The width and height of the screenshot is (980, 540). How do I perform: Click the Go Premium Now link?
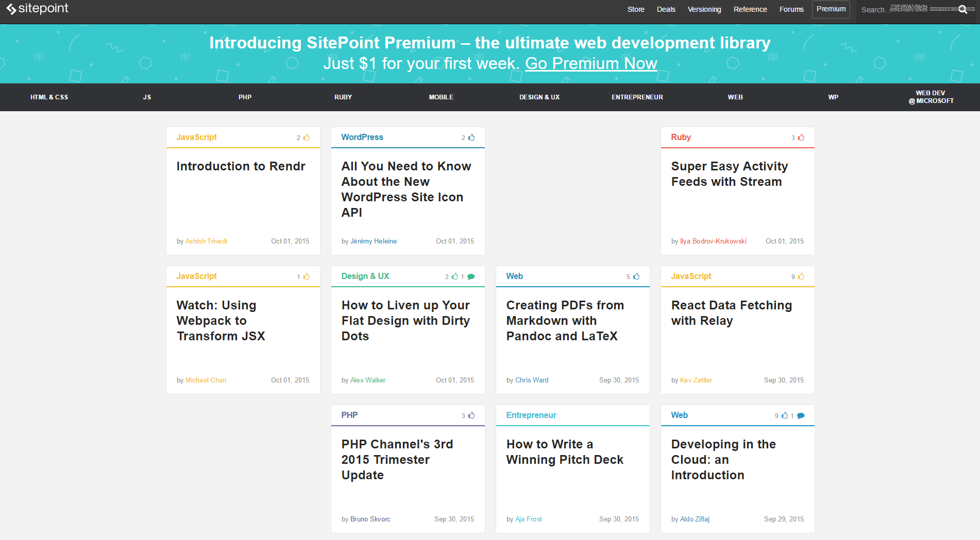click(591, 63)
